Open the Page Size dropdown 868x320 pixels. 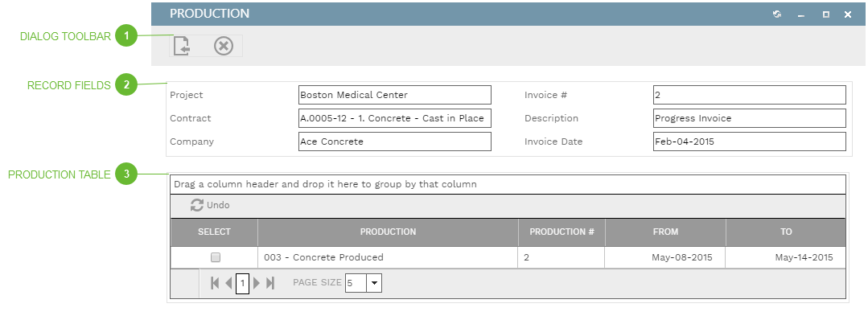(374, 284)
